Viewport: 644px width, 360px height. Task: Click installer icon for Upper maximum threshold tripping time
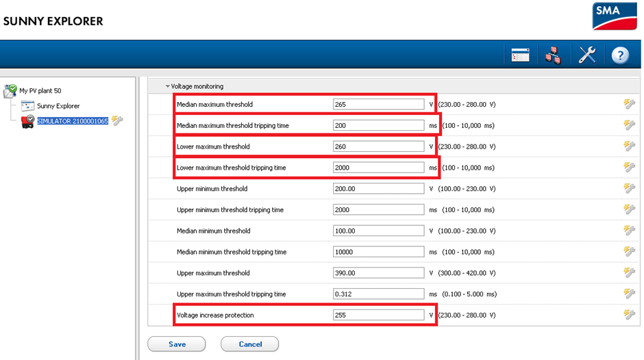pos(629,294)
